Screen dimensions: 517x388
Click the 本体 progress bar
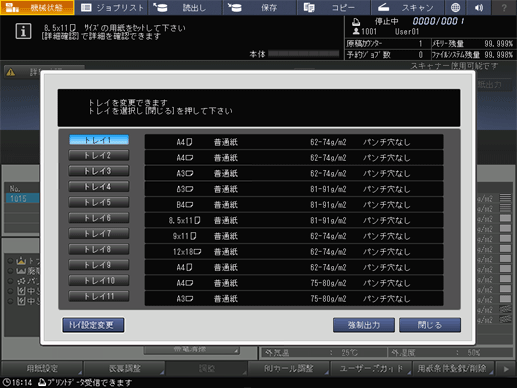(x=303, y=54)
